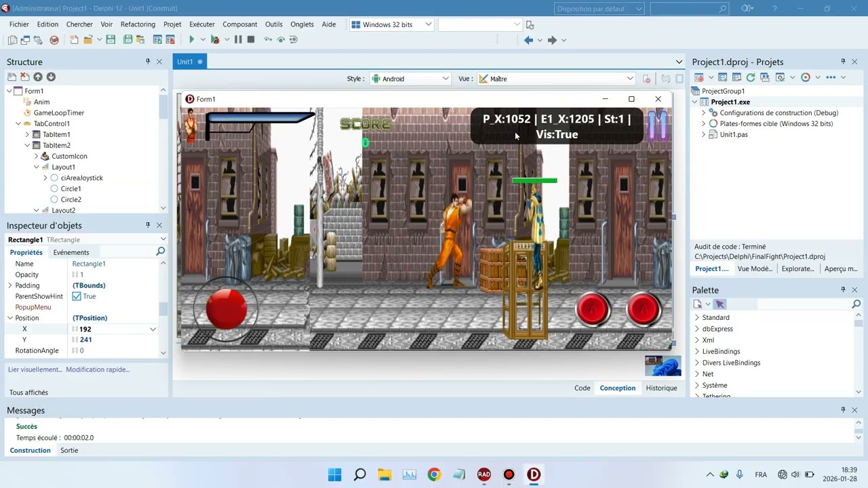Click the Open folder toolbar icon
Screen dimensions: 868x488
click(87, 39)
